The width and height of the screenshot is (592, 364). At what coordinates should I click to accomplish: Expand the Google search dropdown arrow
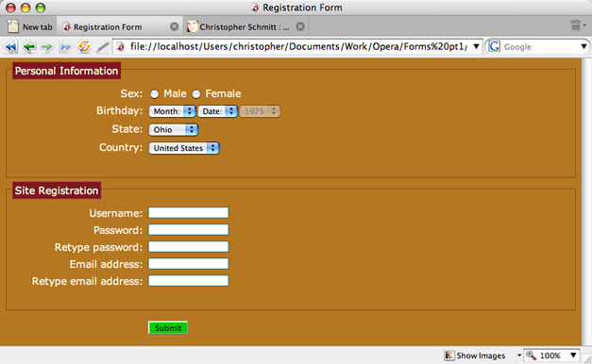click(584, 46)
